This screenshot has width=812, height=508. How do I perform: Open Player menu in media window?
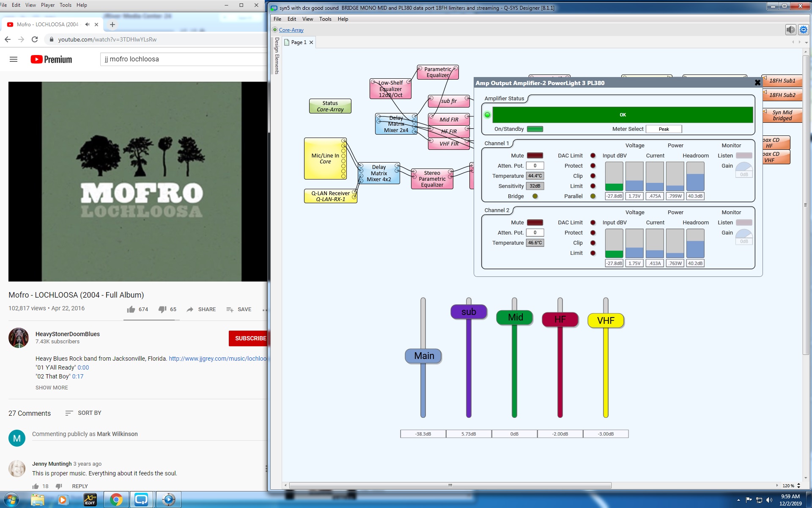[48, 5]
